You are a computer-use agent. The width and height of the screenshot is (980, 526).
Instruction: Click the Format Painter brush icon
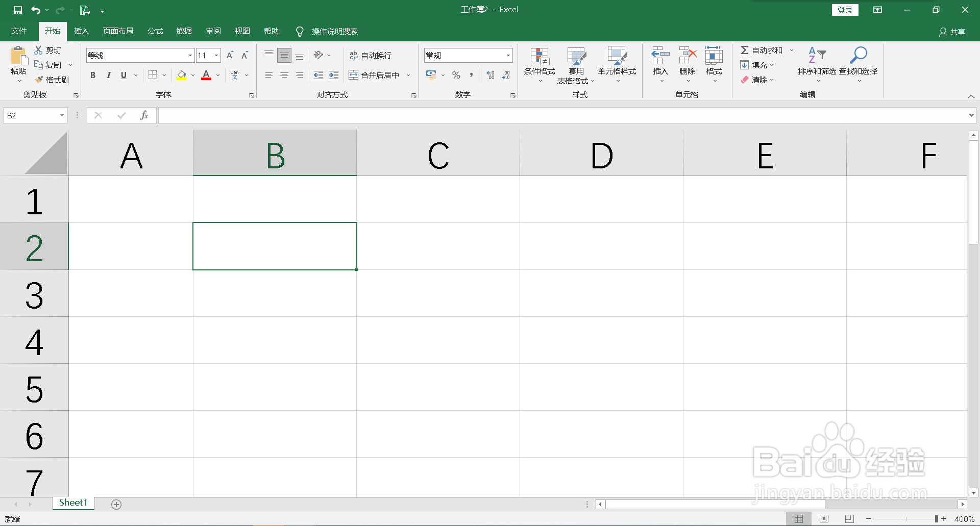click(x=39, y=80)
